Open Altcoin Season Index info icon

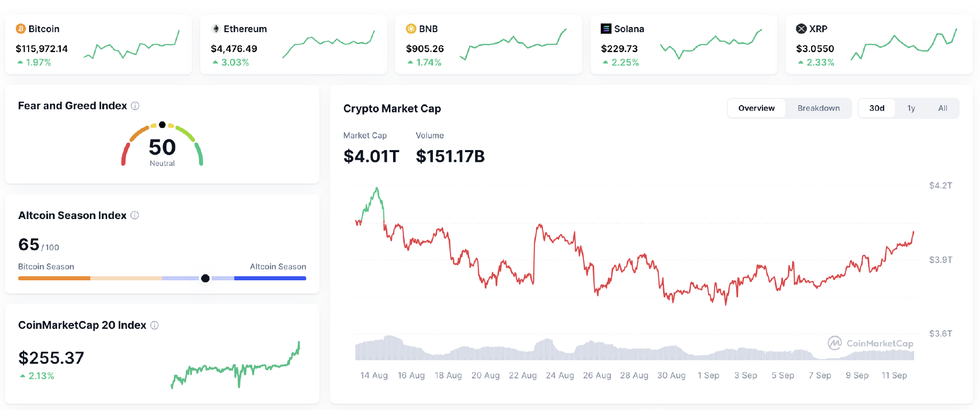pos(135,215)
